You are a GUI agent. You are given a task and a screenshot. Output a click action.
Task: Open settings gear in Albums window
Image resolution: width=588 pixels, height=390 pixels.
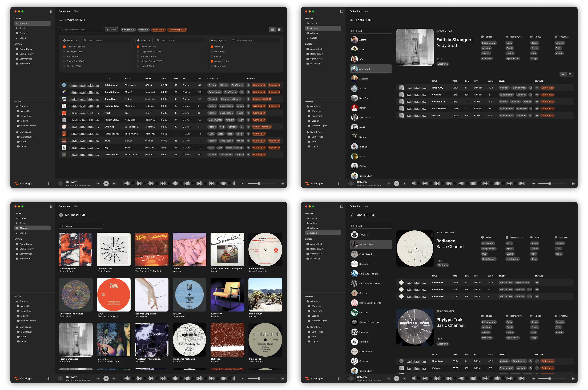(x=48, y=379)
